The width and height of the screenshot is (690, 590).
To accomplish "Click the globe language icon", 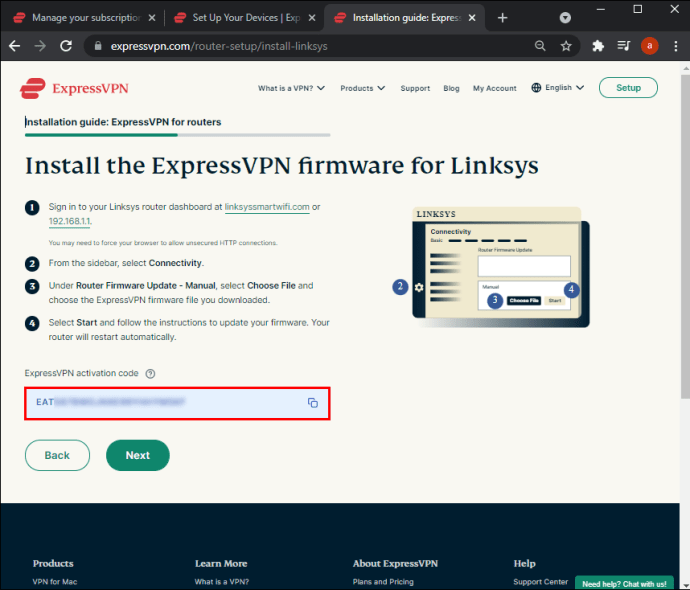I will click(x=536, y=88).
